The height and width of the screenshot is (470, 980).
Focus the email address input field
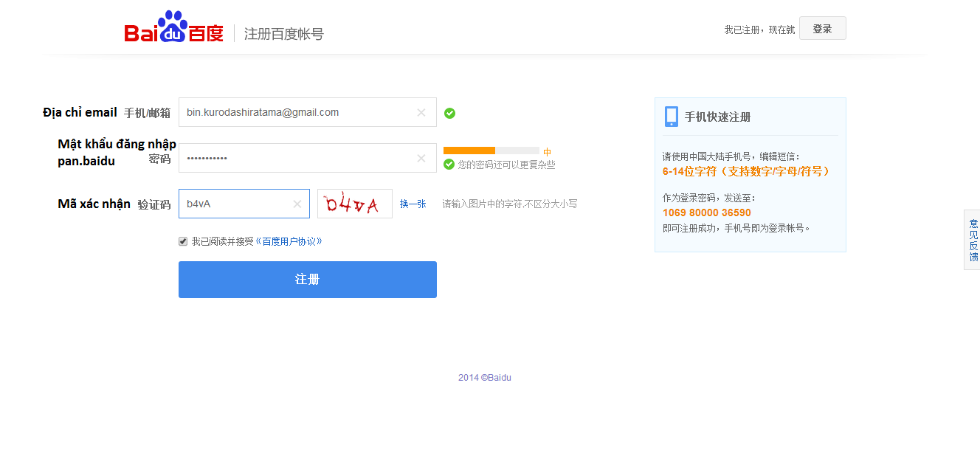click(x=308, y=112)
